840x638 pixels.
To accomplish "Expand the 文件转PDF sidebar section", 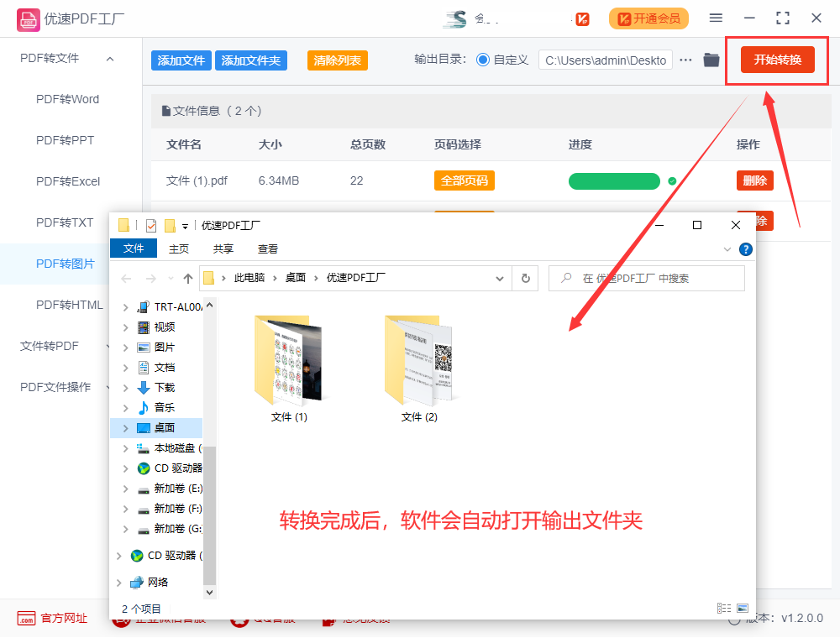I will (108, 347).
